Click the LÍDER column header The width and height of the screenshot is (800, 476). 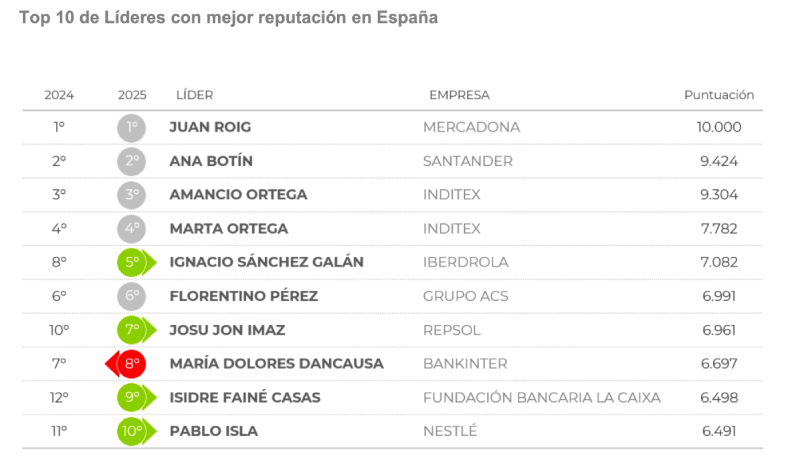tap(194, 95)
